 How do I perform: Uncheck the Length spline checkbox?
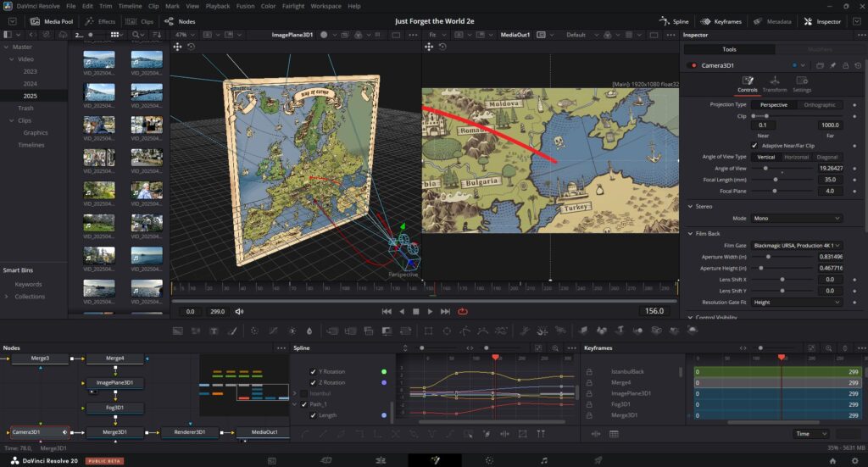click(x=314, y=415)
